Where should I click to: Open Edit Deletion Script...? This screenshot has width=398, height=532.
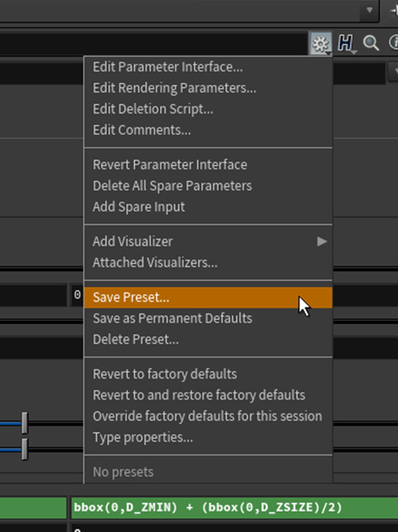pos(153,109)
